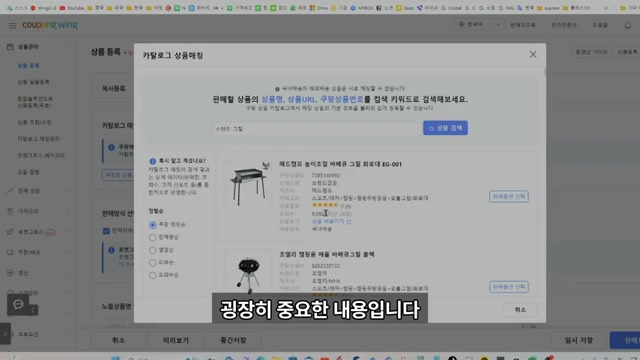This screenshot has height=360, width=640.
Task: Click the product search keyword field
Action: click(x=317, y=129)
